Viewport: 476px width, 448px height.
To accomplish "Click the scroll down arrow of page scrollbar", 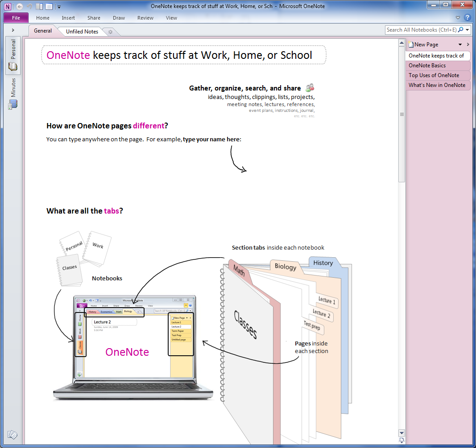I will click(x=401, y=433).
